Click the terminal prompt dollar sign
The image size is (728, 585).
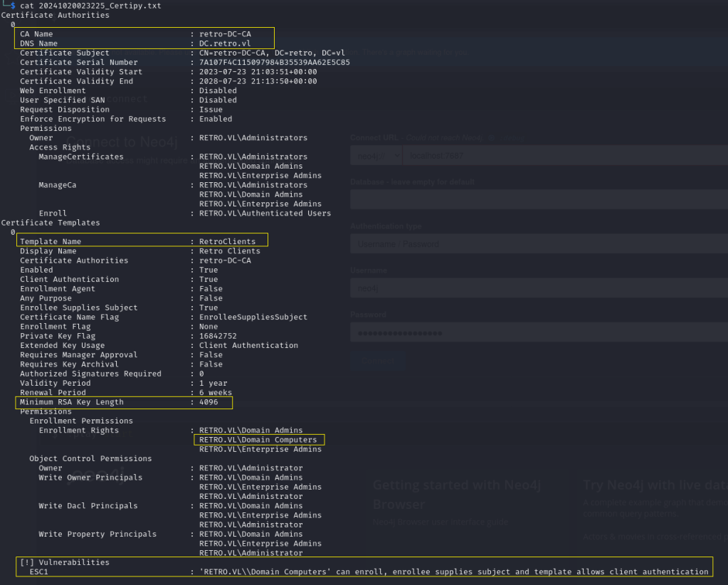click(13, 6)
